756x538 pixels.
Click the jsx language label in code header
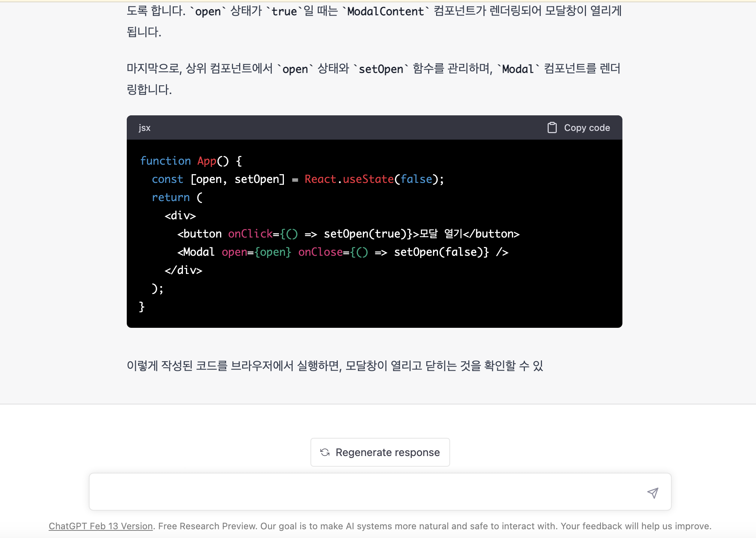[x=144, y=128]
